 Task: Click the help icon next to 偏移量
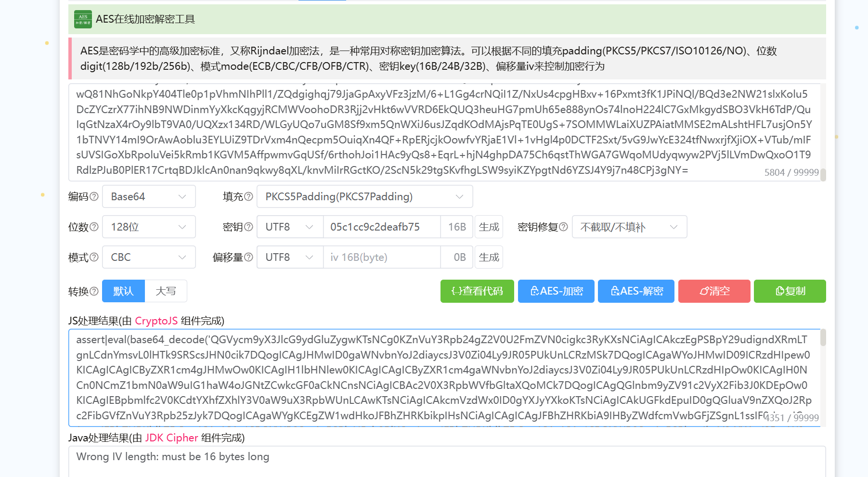pyautogui.click(x=248, y=257)
